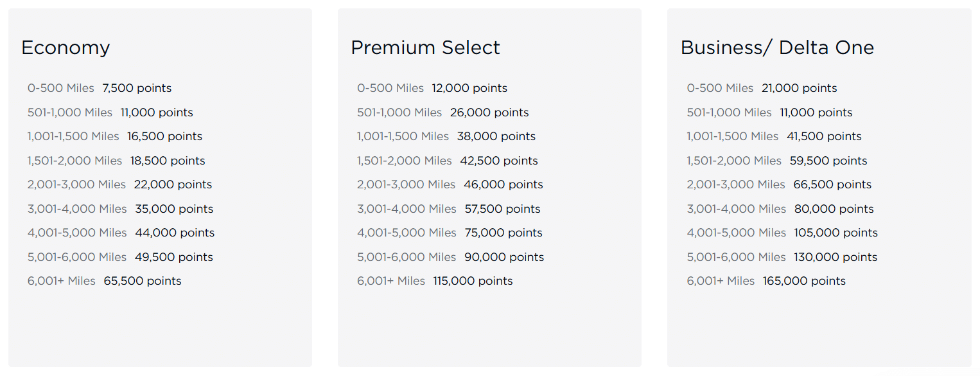Image resolution: width=980 pixels, height=376 pixels.
Task: Click the Business/ Delta One heading
Action: 777,48
